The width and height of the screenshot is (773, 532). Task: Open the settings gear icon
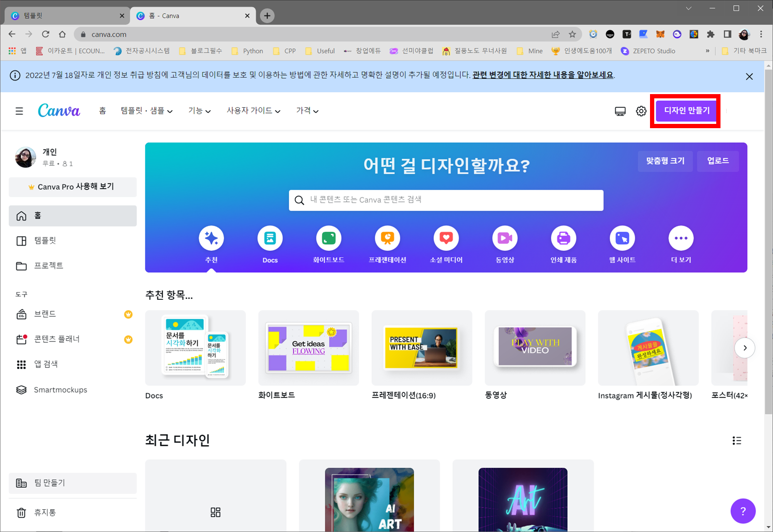(641, 111)
